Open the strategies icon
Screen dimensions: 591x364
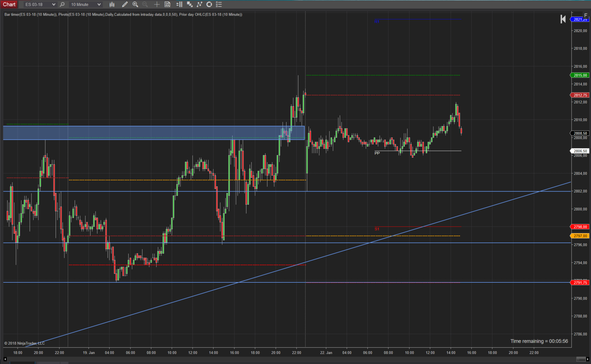click(x=209, y=4)
